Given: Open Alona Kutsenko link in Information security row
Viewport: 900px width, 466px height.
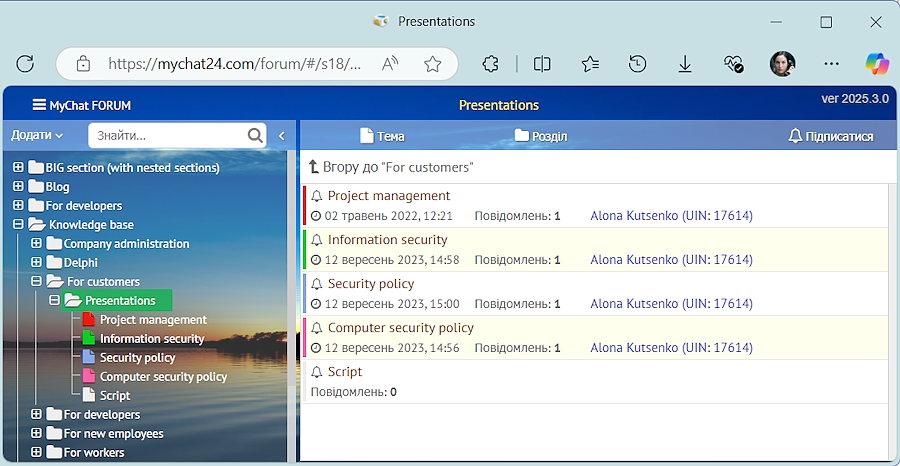Looking at the screenshot, I should pyautogui.click(x=671, y=260).
